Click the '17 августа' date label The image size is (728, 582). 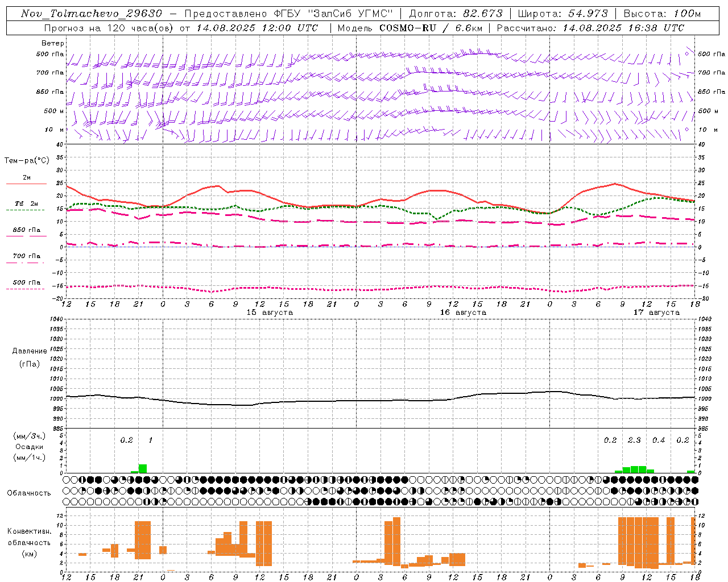click(656, 313)
